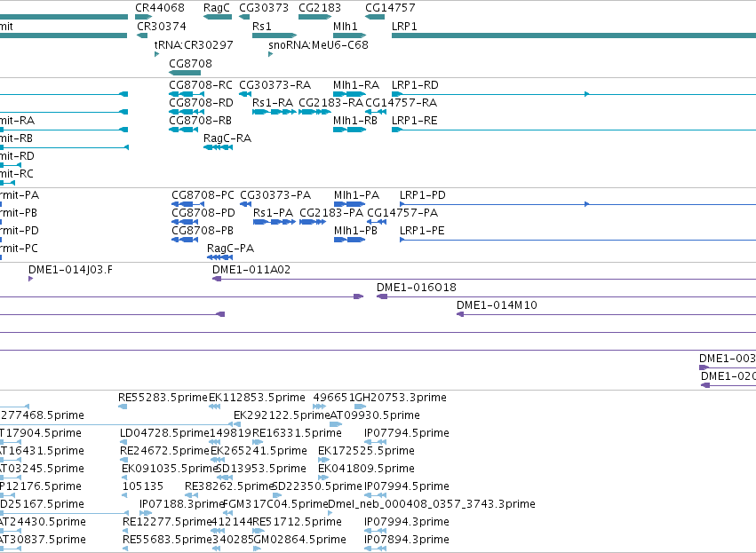Click transcript CG30373-RA label

tap(275, 85)
